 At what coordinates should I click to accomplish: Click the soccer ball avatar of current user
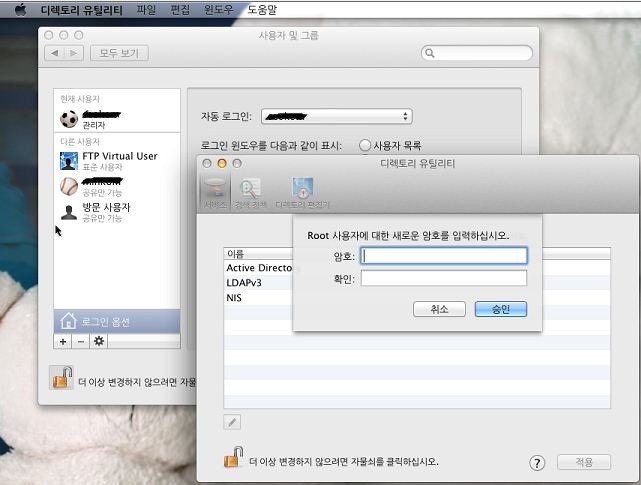coord(69,119)
